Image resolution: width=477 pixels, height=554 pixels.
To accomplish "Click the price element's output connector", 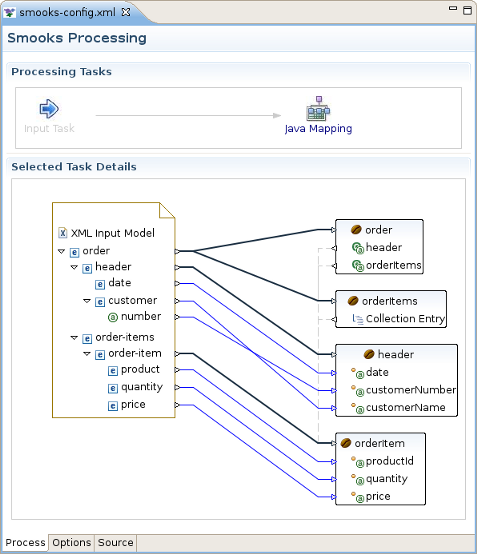I will [177, 405].
